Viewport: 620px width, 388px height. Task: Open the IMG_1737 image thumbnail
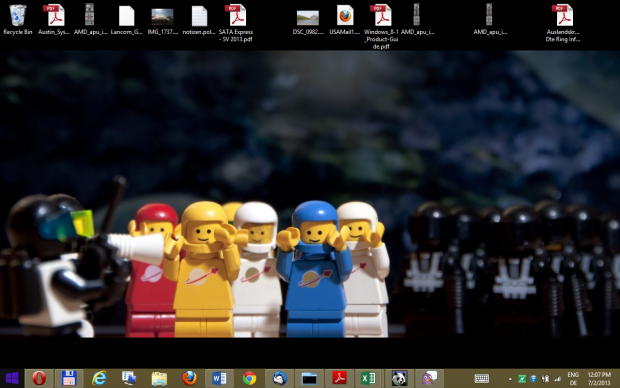[162, 20]
